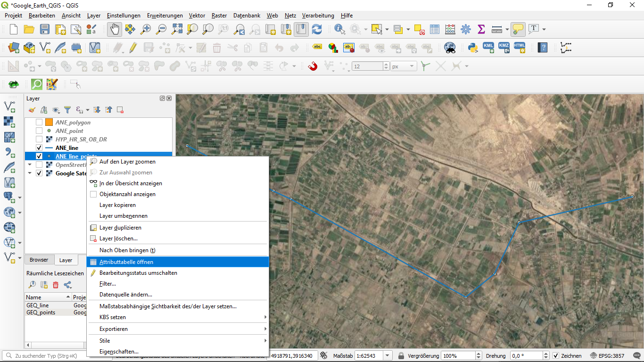Viewport: 644px width, 362px height.
Task: Open the scale Maßstab dropdown
Action: pos(387,355)
